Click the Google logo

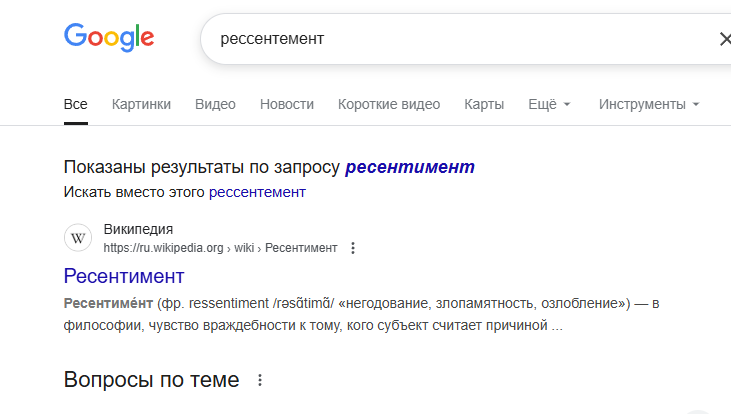click(x=109, y=38)
